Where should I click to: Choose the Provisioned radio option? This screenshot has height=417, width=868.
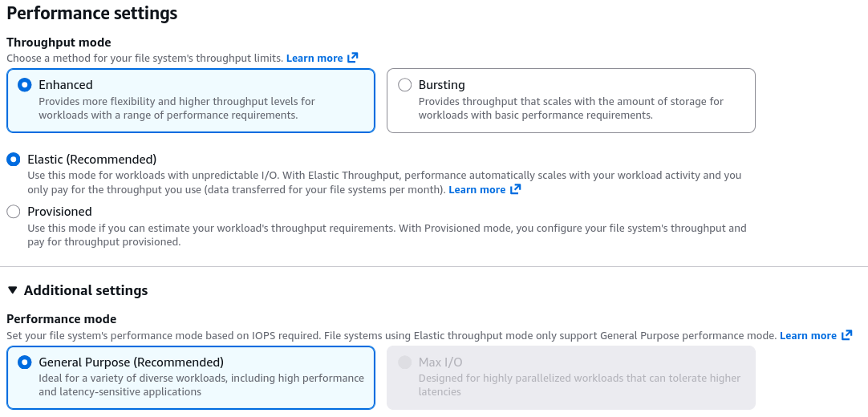point(14,211)
